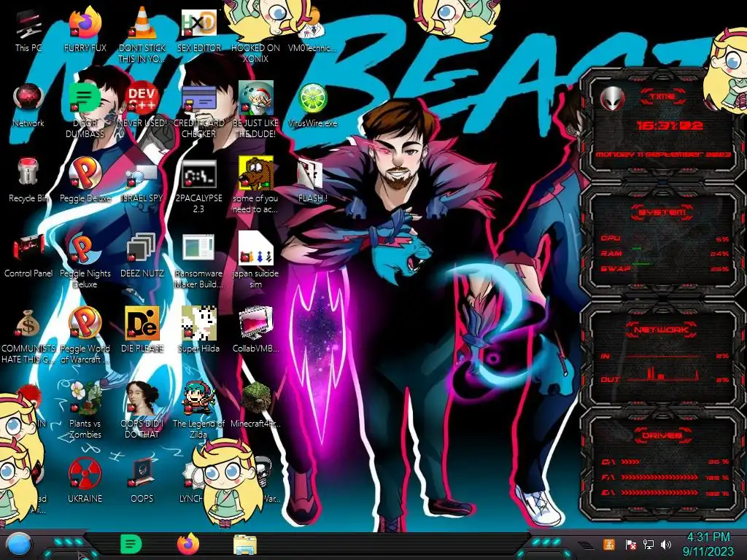747x560 pixels.
Task: Open the BE JUST LIKE THE DUDE! shortcut
Action: [x=255, y=111]
